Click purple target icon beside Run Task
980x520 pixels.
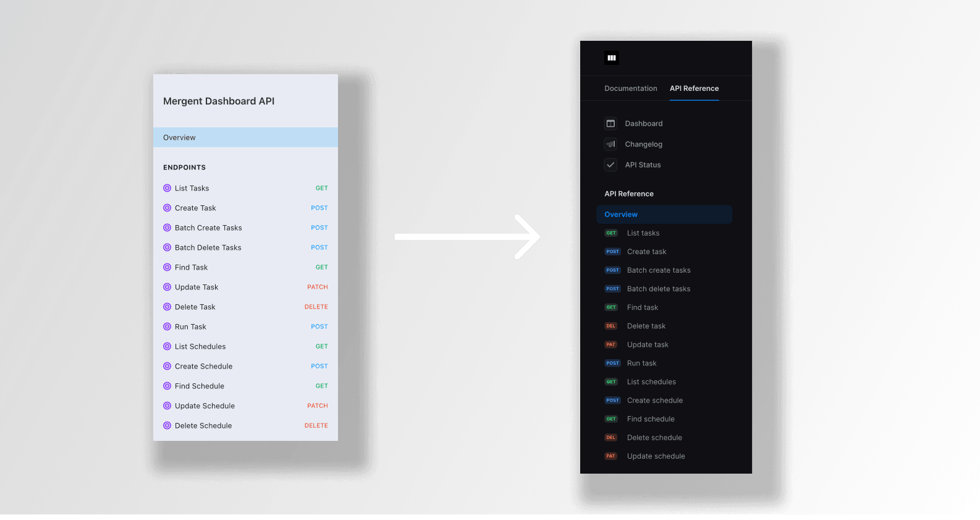tap(167, 326)
